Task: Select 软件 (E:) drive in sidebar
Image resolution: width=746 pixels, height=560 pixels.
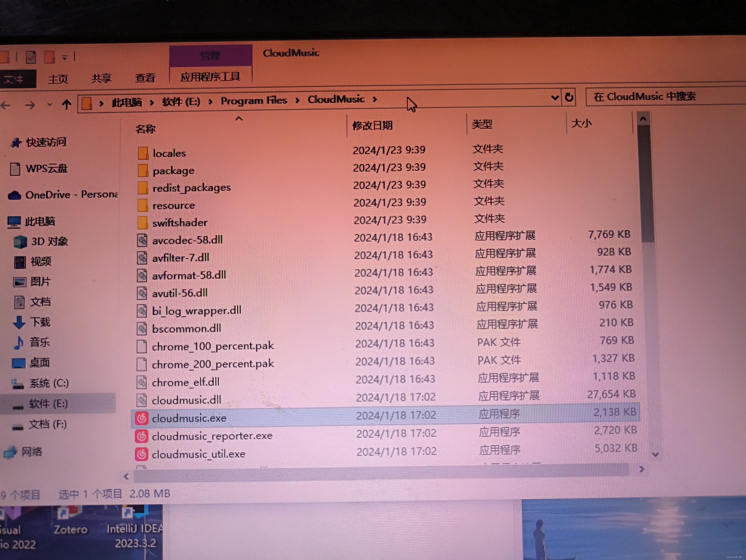Action: 48,404
